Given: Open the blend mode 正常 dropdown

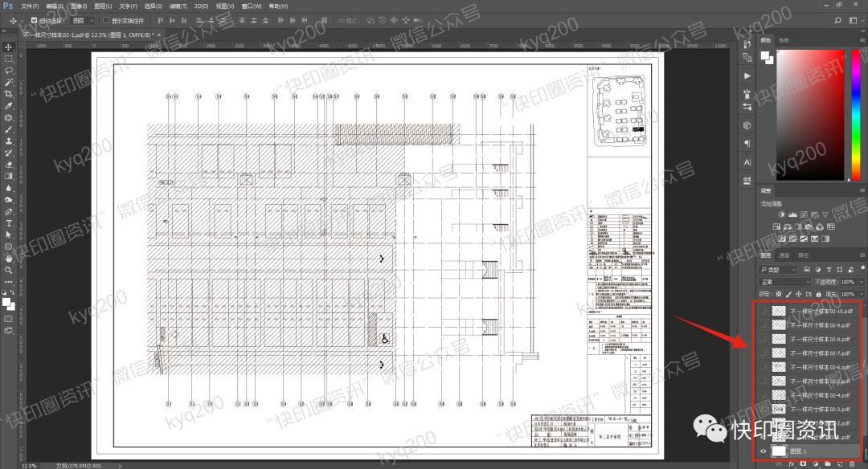Looking at the screenshot, I should tap(785, 282).
